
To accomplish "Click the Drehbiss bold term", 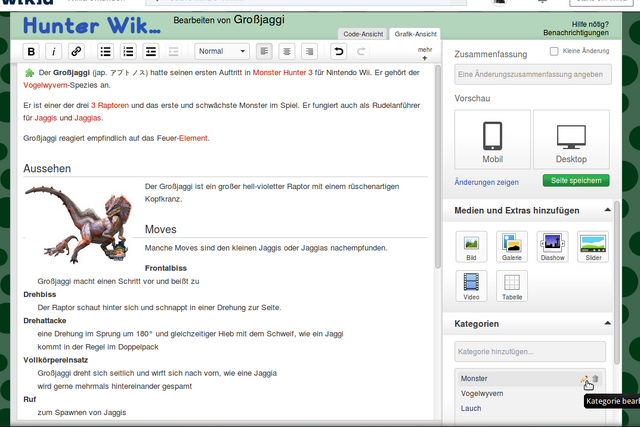I will coord(40,294).
